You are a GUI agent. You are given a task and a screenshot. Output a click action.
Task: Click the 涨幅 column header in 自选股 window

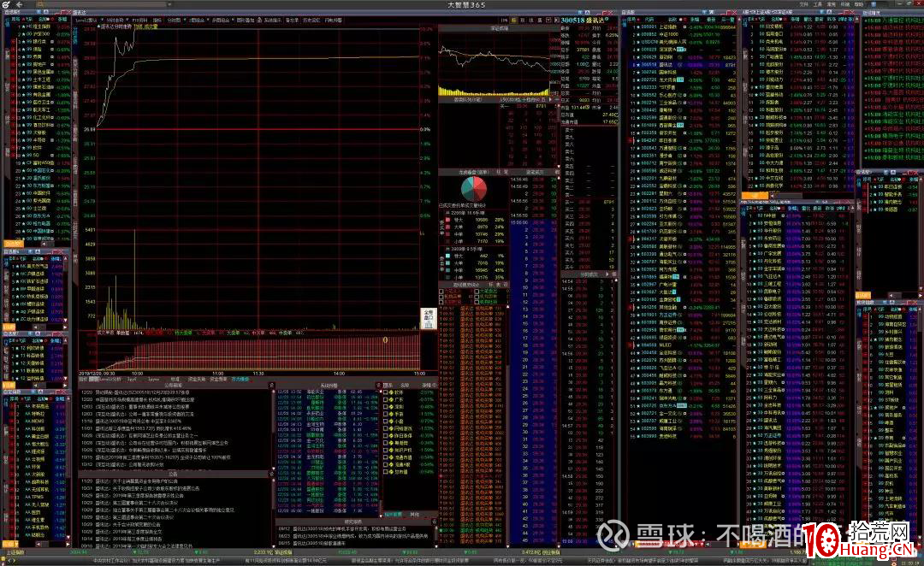[x=694, y=19]
